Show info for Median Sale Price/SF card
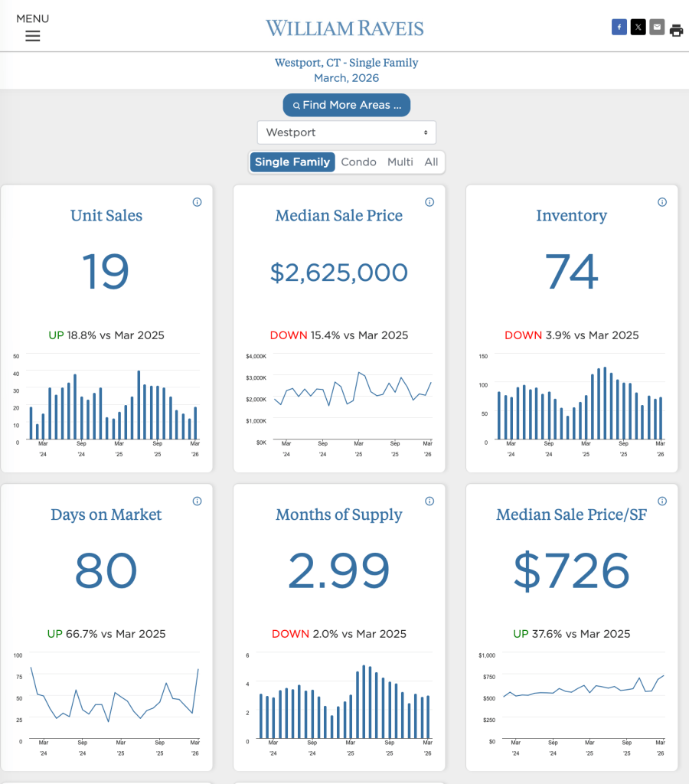689x784 pixels. click(662, 501)
